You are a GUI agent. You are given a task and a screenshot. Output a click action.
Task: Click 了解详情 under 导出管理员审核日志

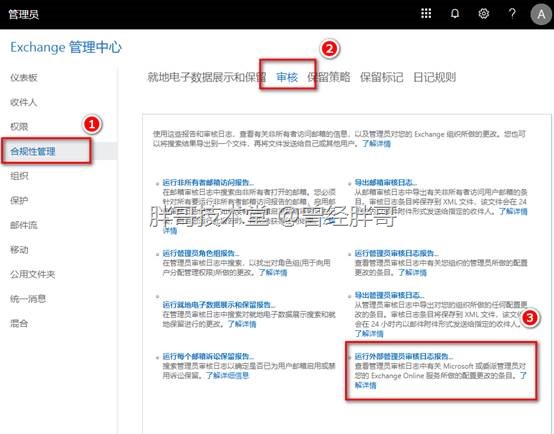(369, 333)
